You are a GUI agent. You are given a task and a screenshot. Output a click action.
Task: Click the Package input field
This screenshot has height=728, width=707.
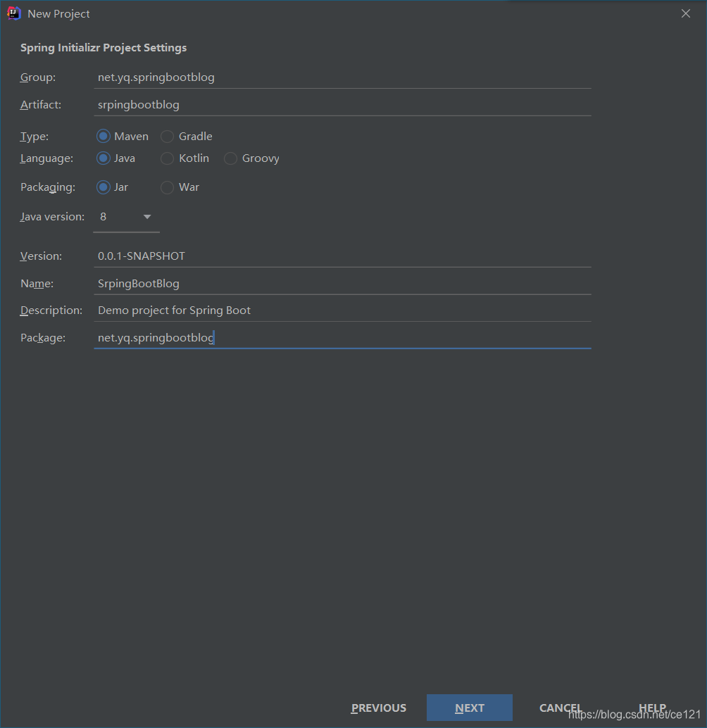342,337
